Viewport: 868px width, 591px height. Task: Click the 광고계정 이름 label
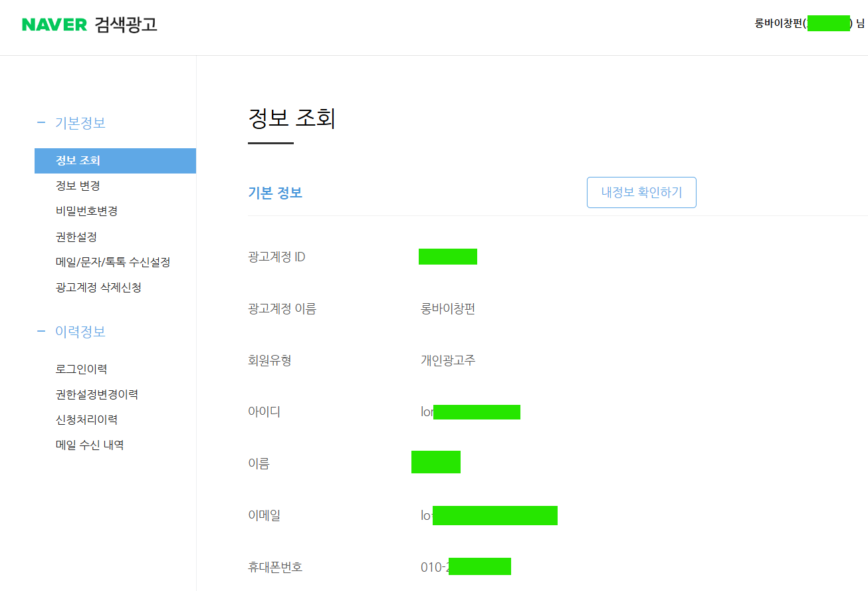[x=282, y=309]
